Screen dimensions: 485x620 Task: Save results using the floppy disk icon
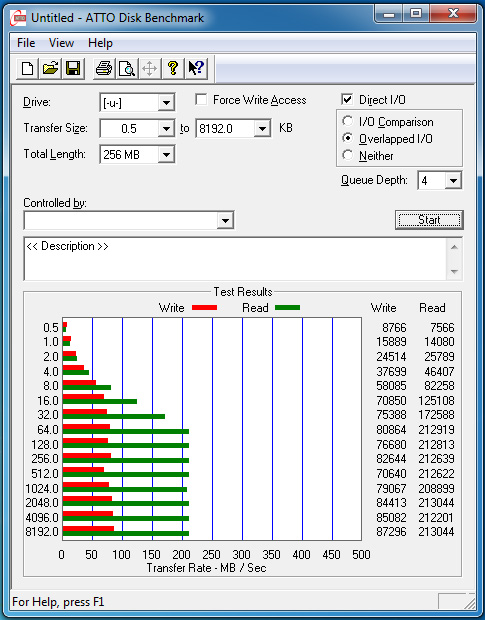[x=73, y=68]
